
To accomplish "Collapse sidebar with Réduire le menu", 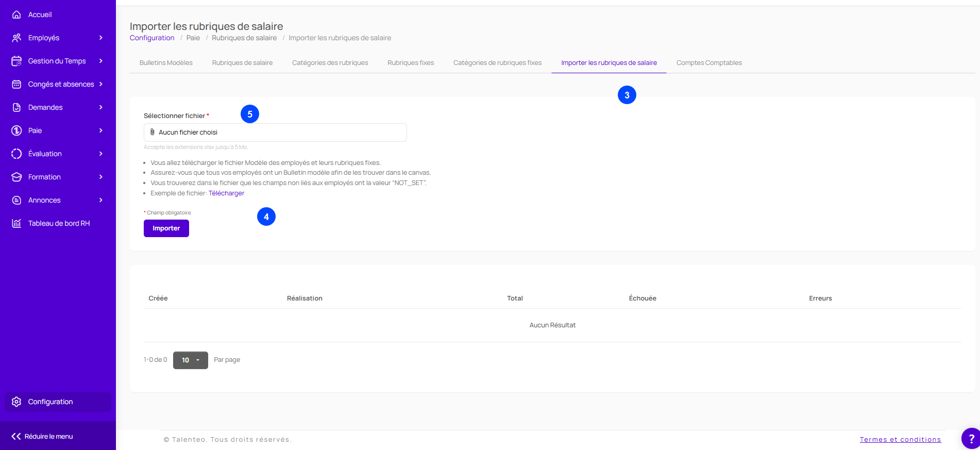I will [42, 437].
